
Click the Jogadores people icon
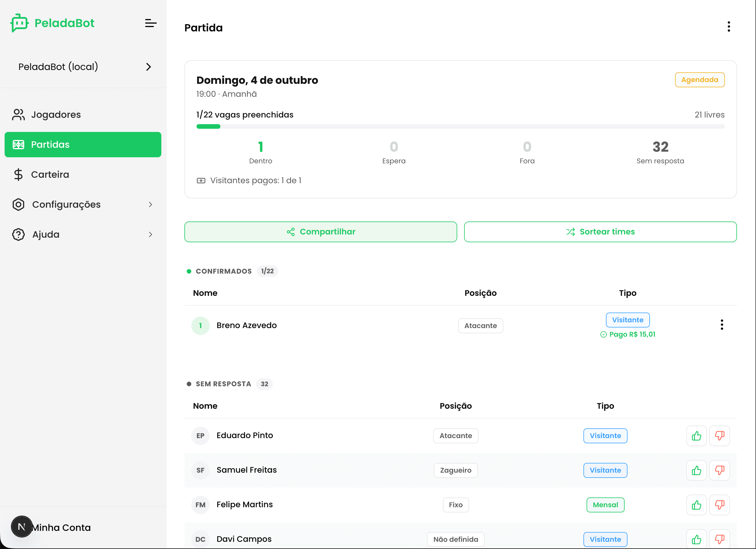point(18,115)
